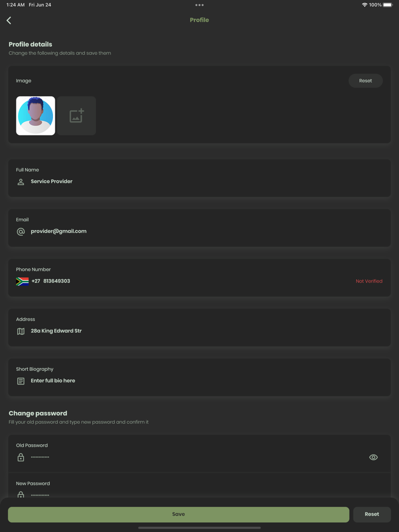Toggle Old Password visibility with eye icon
The width and height of the screenshot is (399, 532).
(373, 457)
